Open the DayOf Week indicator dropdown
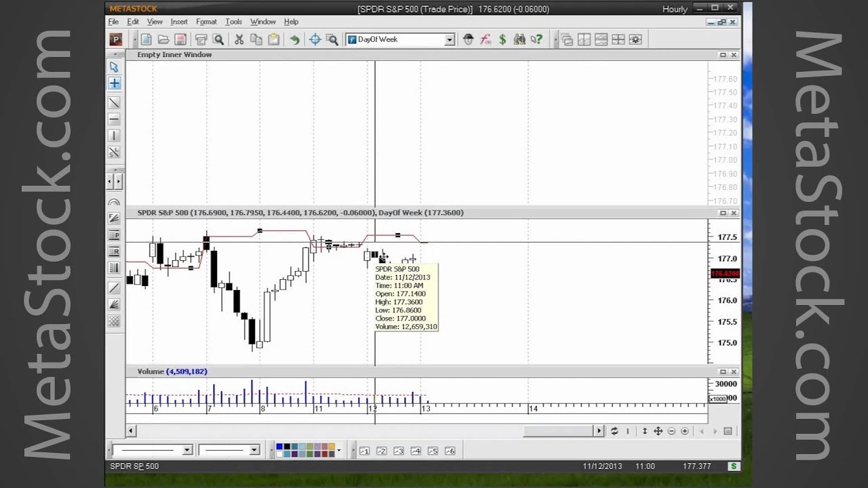The width and height of the screenshot is (868, 488). 449,39
